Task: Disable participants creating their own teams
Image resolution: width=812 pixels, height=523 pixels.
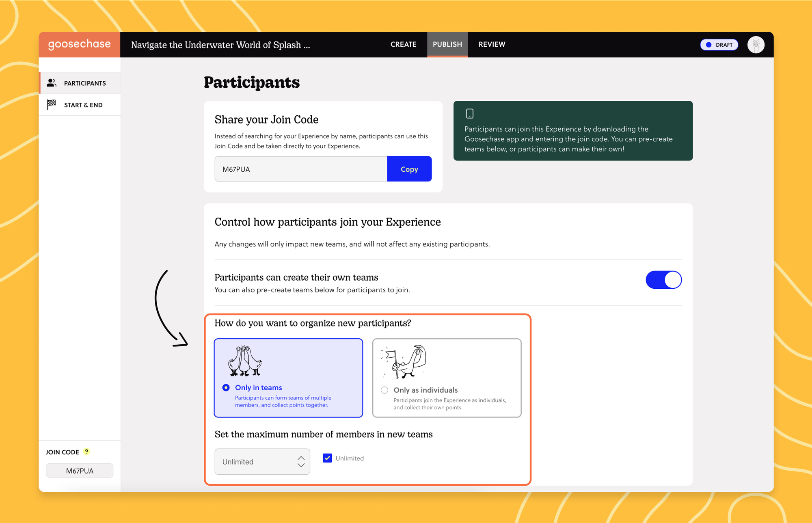Action: (663, 280)
